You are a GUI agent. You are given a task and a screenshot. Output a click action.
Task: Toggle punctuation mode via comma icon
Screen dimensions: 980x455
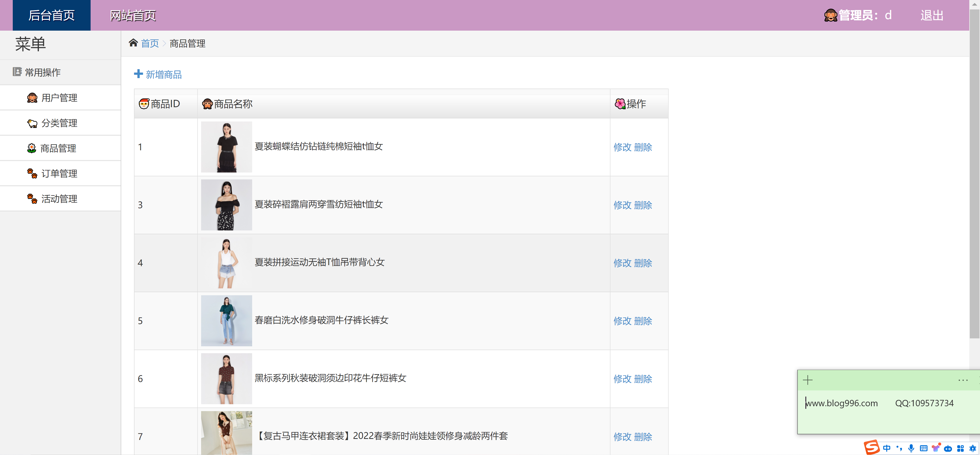click(899, 449)
